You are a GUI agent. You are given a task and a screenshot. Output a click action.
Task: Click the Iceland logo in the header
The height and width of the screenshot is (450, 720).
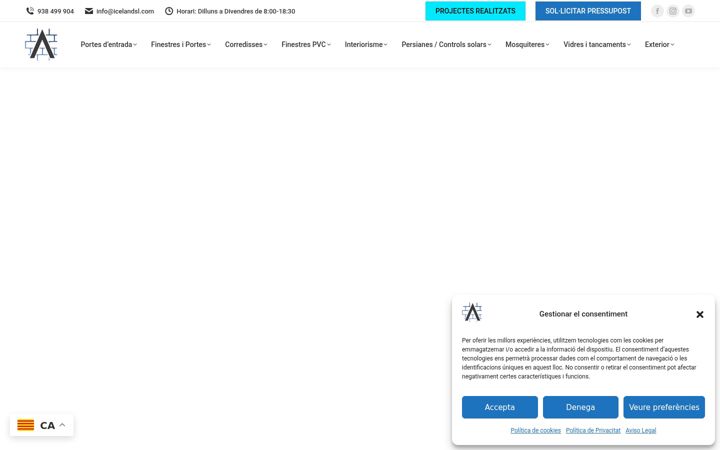(41, 45)
